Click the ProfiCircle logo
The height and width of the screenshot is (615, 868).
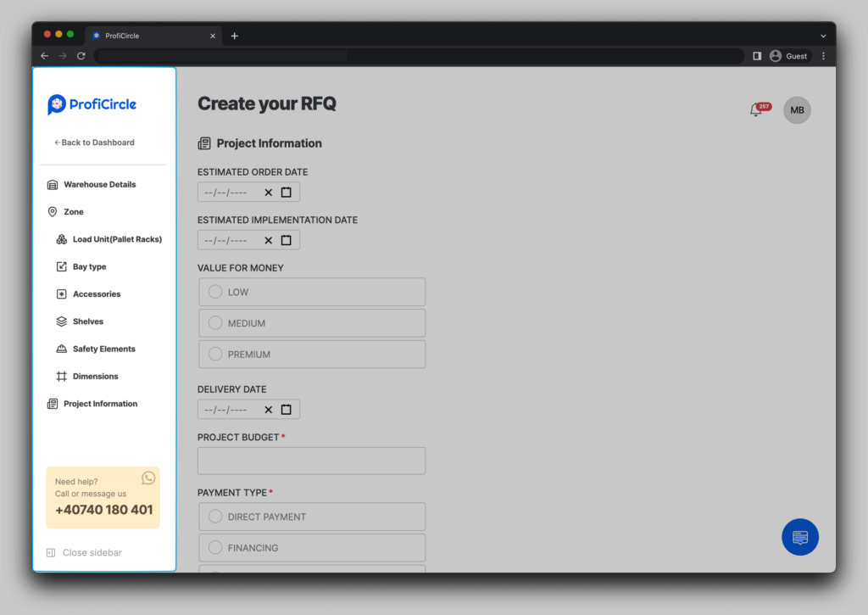point(92,104)
